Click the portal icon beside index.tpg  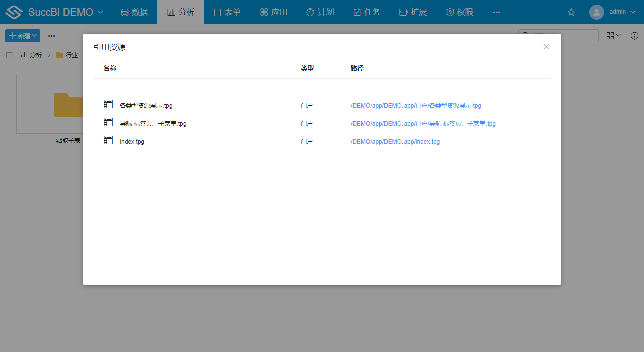[x=108, y=140]
